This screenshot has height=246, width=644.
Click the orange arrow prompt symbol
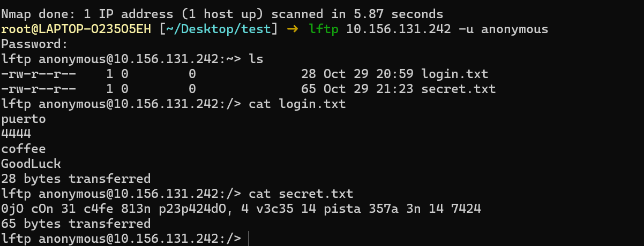292,29
